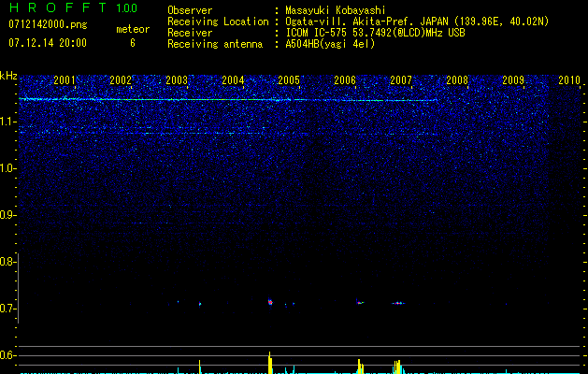Click the HROFFT title text
Screen dimensions: 588x374
pyautogui.click(x=58, y=7)
